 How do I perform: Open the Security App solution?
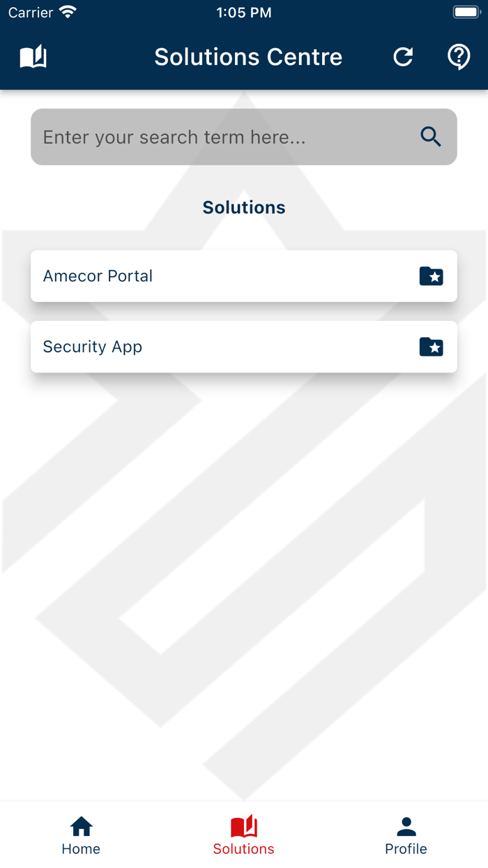click(209, 347)
